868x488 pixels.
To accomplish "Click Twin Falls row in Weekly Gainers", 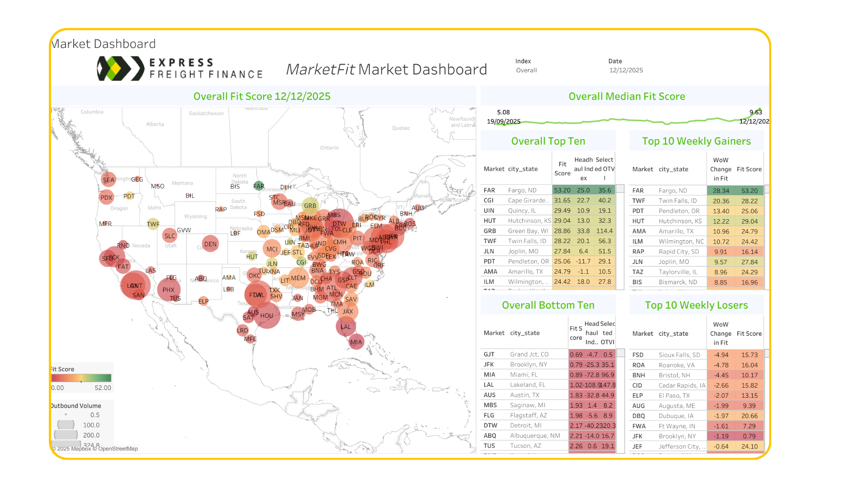I will click(677, 201).
